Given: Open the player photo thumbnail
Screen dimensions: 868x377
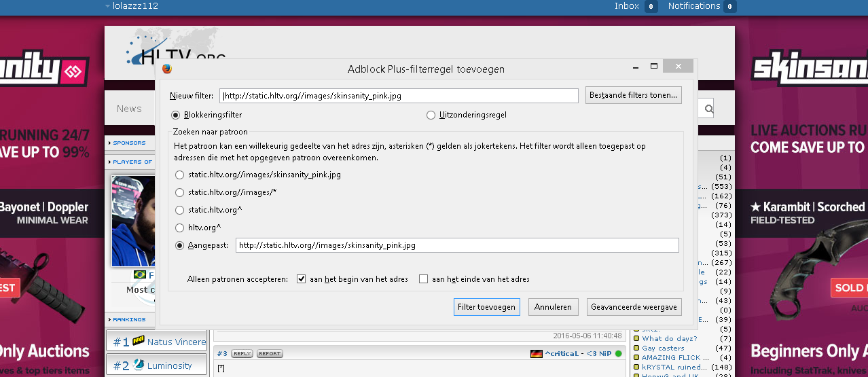Looking at the screenshot, I should (133, 221).
